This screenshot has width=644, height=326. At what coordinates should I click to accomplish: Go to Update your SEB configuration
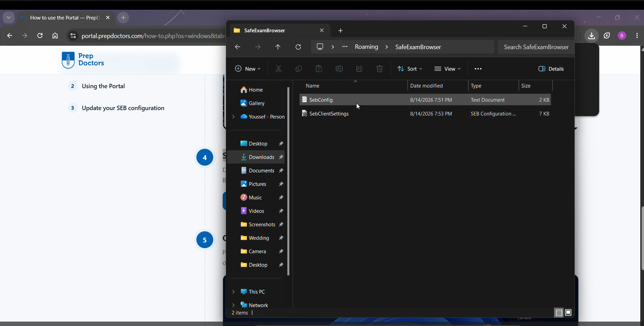[x=123, y=108]
